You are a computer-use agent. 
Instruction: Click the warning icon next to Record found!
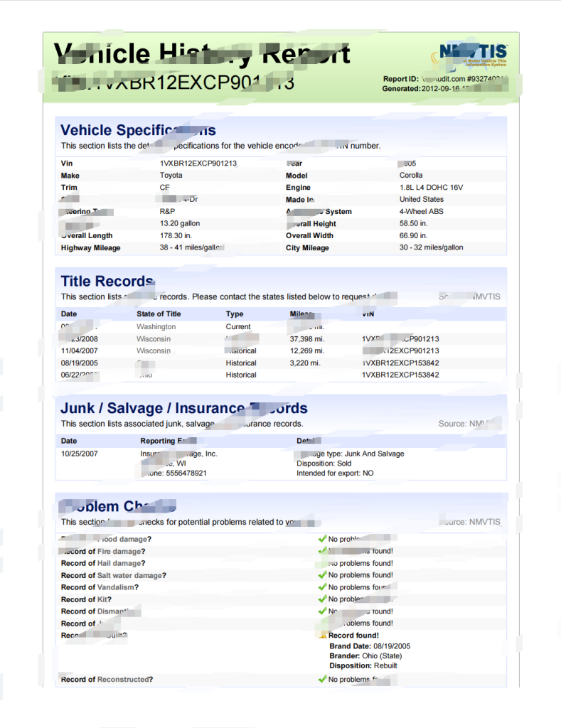(324, 636)
